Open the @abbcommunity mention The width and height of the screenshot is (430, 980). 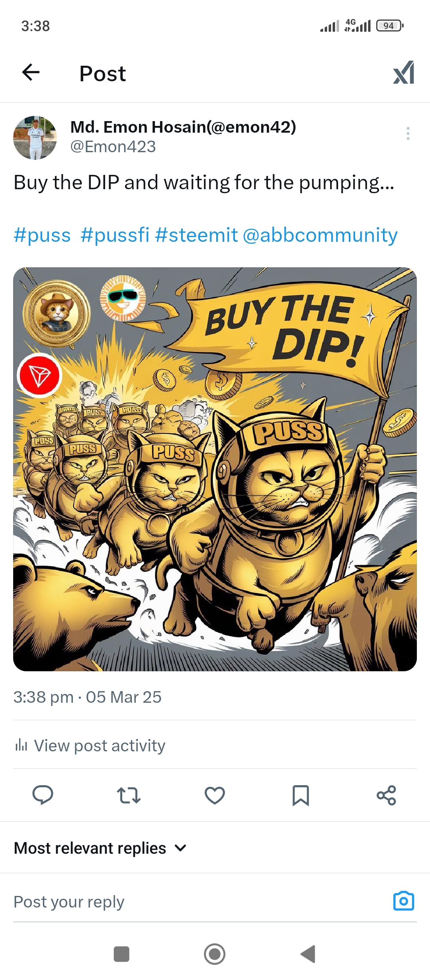(320, 235)
